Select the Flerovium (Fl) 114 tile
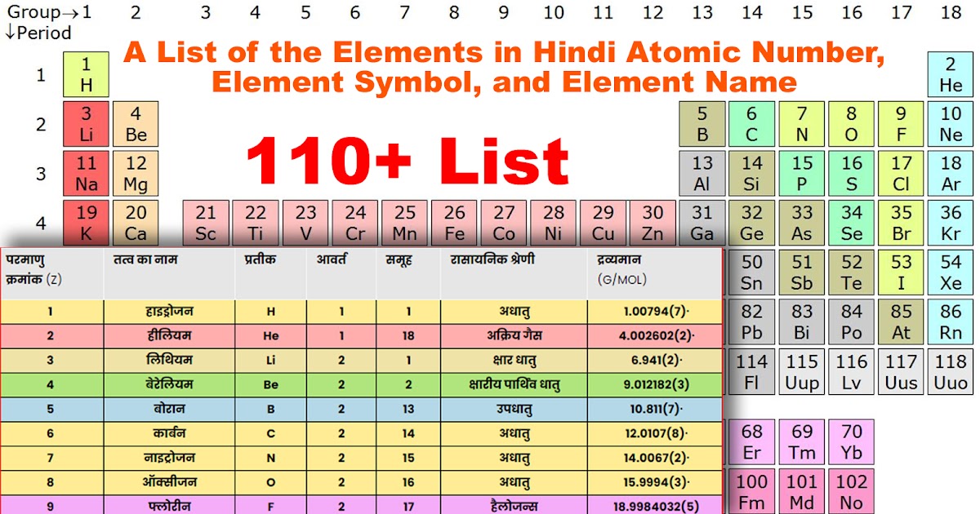 (x=752, y=370)
